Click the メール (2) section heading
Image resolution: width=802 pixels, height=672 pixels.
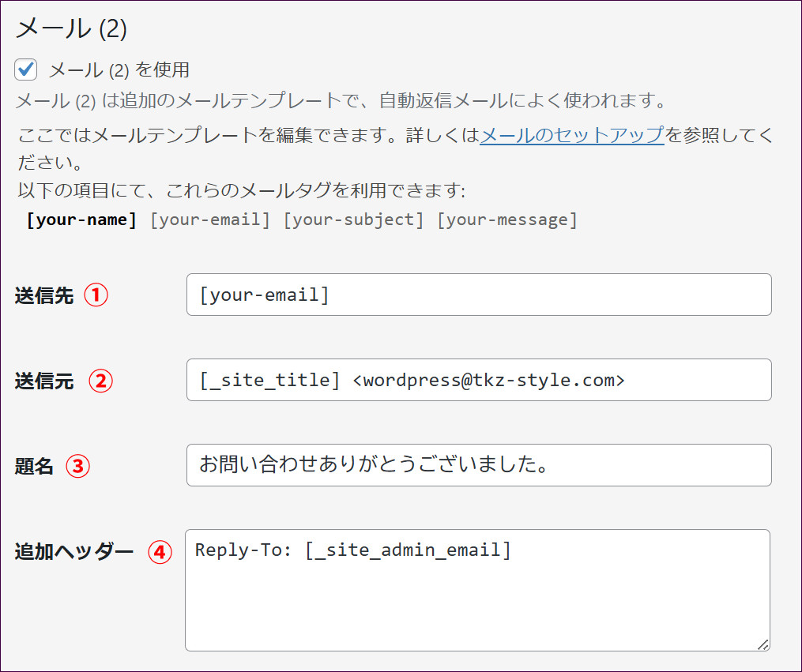click(71, 28)
